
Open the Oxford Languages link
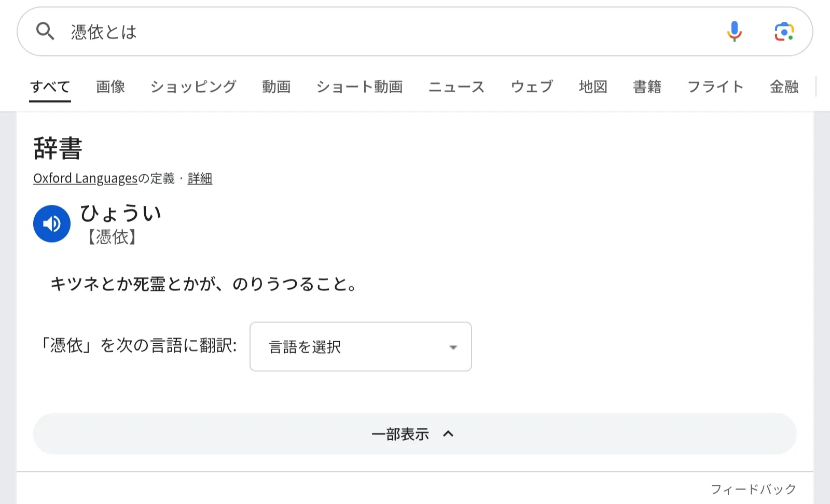[x=85, y=178]
